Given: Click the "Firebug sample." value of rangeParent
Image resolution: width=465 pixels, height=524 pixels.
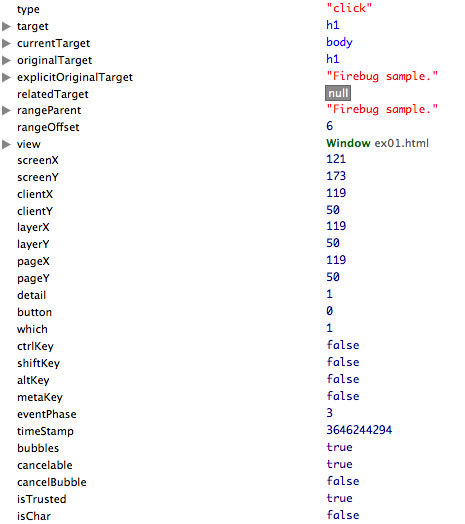Looking at the screenshot, I should (x=382, y=109).
